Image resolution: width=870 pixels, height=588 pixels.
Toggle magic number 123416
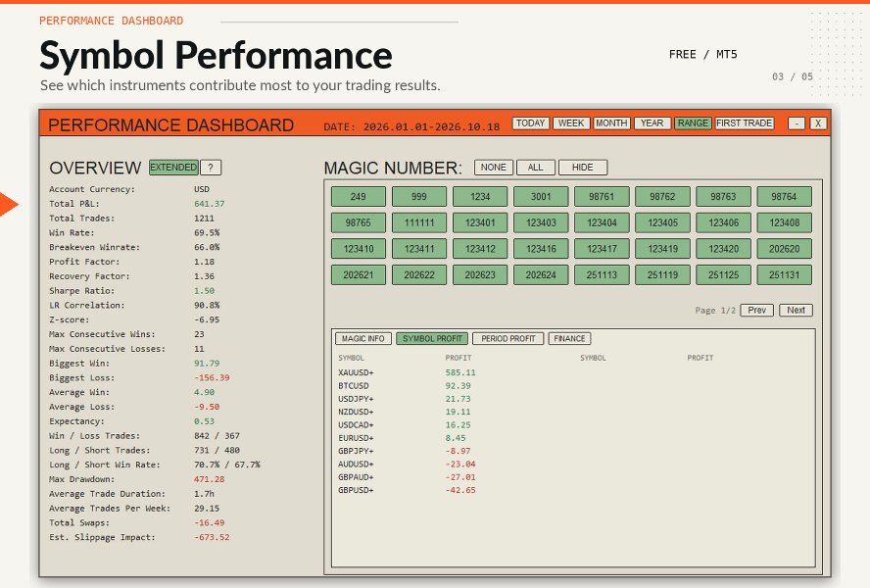tap(541, 249)
